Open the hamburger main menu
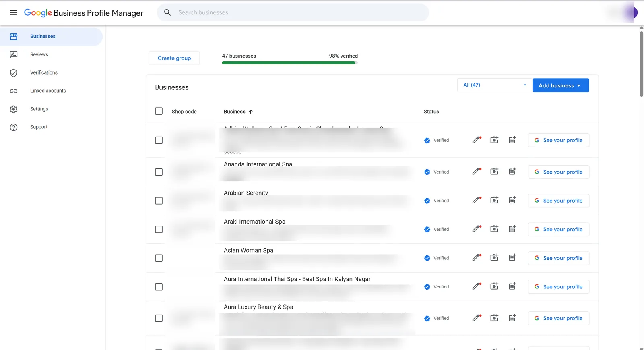The height and width of the screenshot is (350, 644). (13, 12)
